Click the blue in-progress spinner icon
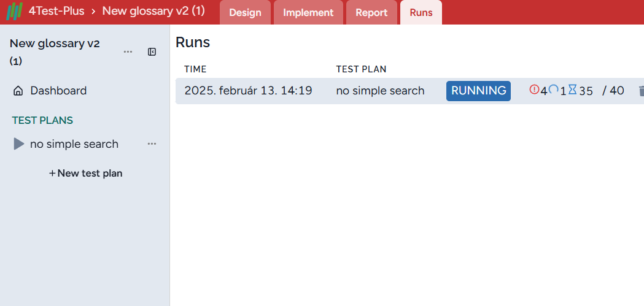Image resolution: width=644 pixels, height=306 pixels. (x=553, y=90)
